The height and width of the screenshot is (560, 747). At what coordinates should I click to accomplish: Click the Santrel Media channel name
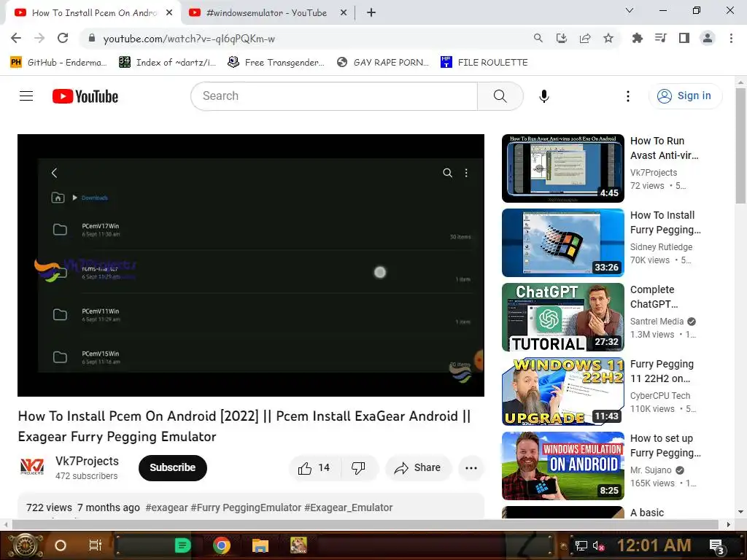pos(657,322)
